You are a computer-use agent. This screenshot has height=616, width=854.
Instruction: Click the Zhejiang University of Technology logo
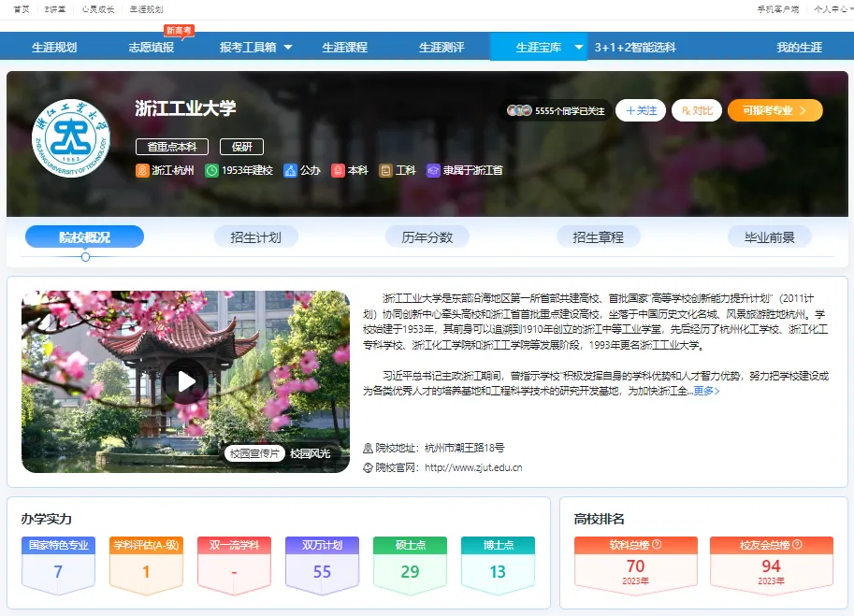point(71,138)
